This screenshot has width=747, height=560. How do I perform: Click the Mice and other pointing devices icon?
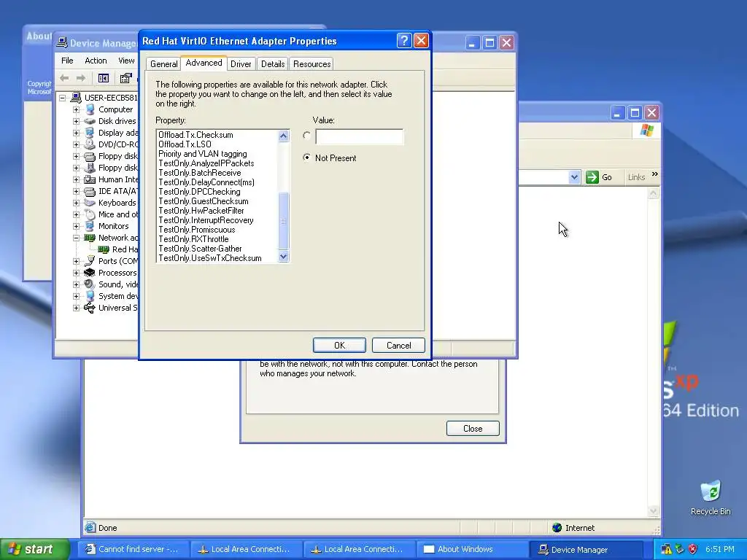tap(90, 215)
